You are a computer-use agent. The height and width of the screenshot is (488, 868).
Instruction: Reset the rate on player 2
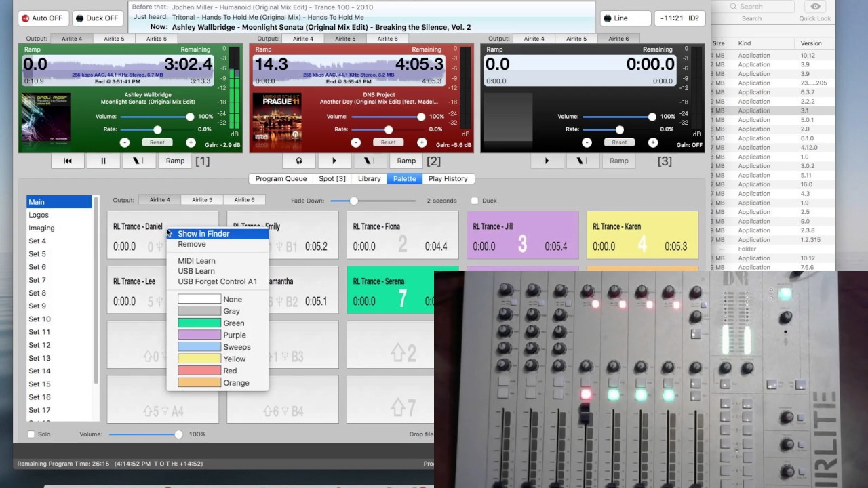click(x=389, y=142)
